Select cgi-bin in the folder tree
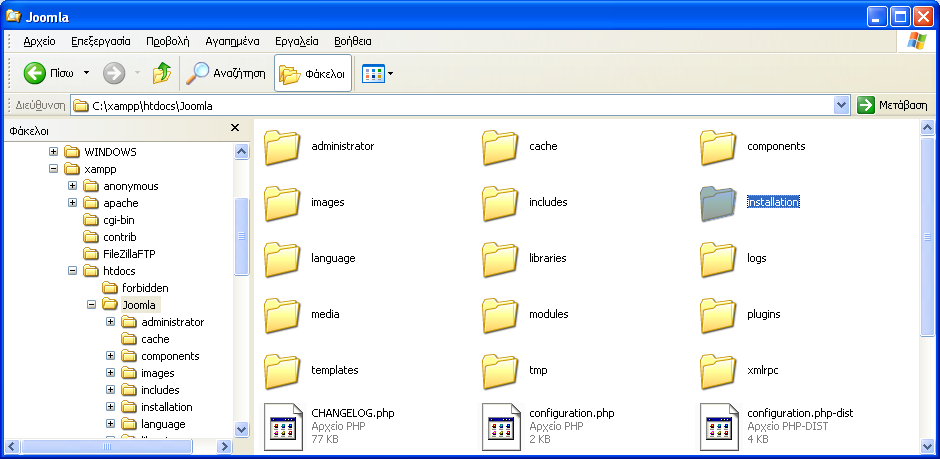The height and width of the screenshot is (459, 940). (119, 220)
